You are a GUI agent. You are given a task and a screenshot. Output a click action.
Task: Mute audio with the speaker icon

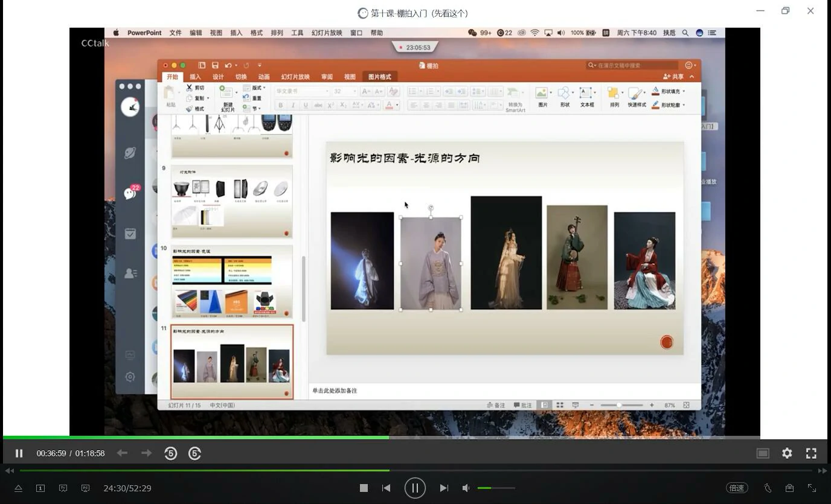coord(466,488)
